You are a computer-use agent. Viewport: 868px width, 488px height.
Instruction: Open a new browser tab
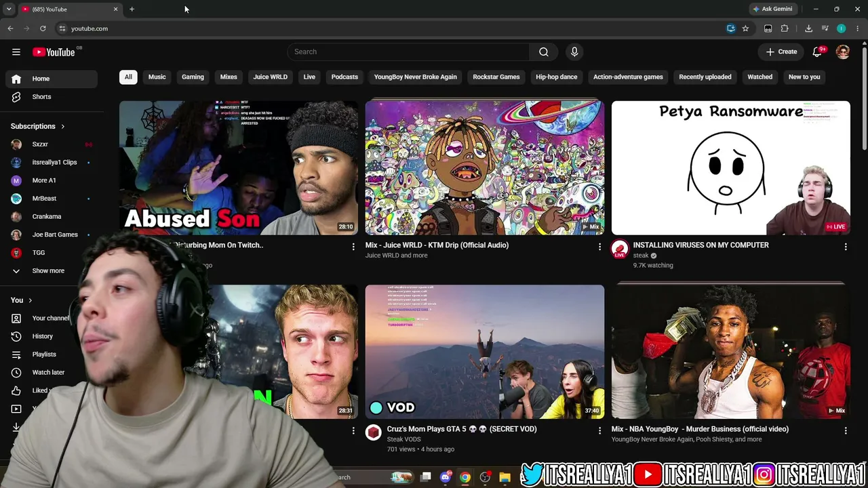click(x=132, y=9)
